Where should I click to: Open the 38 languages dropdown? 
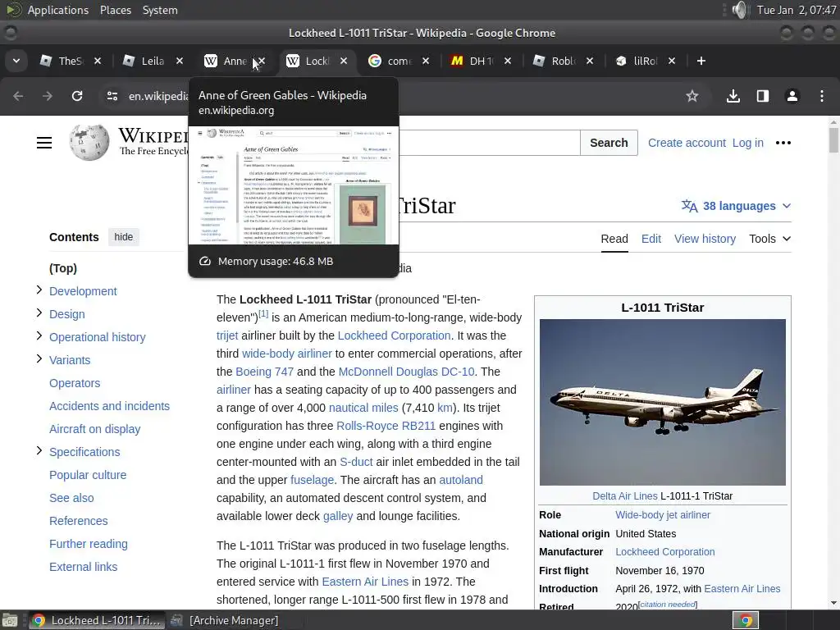coord(736,206)
